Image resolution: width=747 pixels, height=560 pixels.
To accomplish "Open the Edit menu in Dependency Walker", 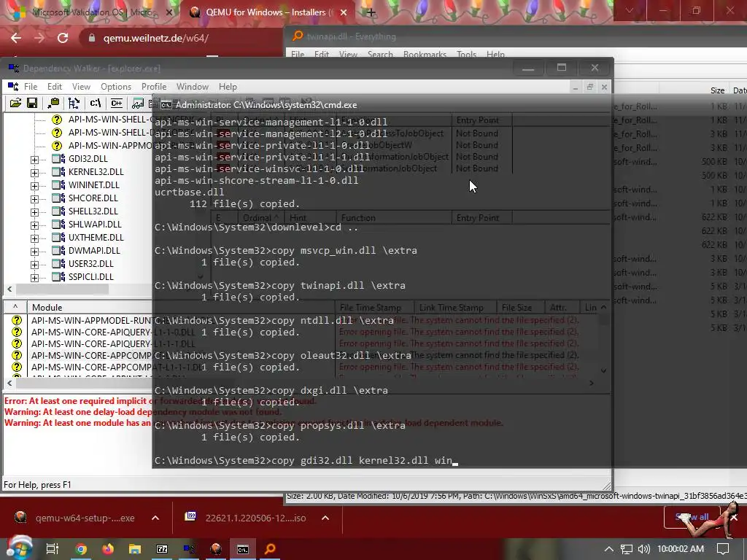I will [x=54, y=87].
